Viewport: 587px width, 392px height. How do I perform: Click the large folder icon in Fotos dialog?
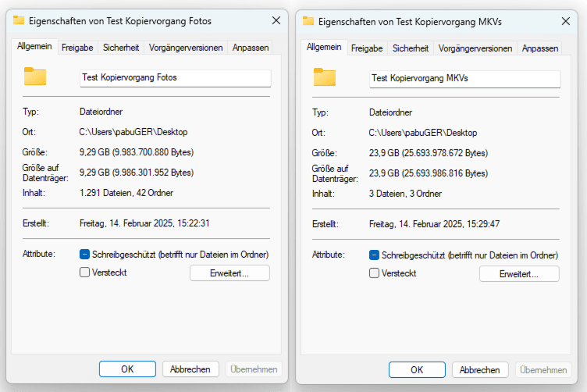[x=35, y=77]
